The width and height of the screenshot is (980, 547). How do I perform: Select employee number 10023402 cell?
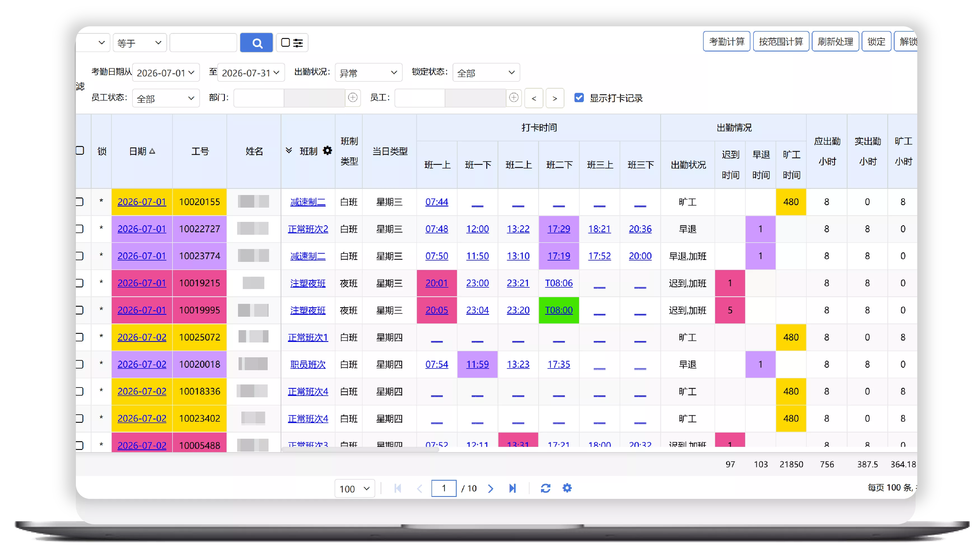[x=200, y=419]
